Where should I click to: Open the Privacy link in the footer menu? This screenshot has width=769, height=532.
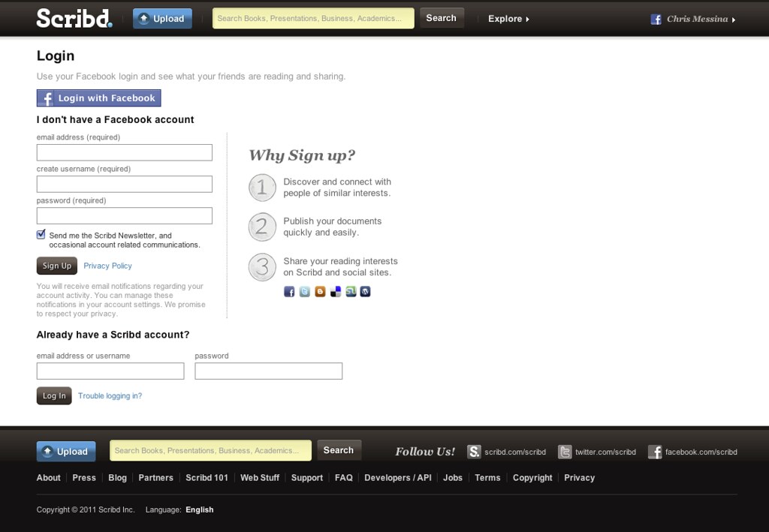click(x=579, y=478)
